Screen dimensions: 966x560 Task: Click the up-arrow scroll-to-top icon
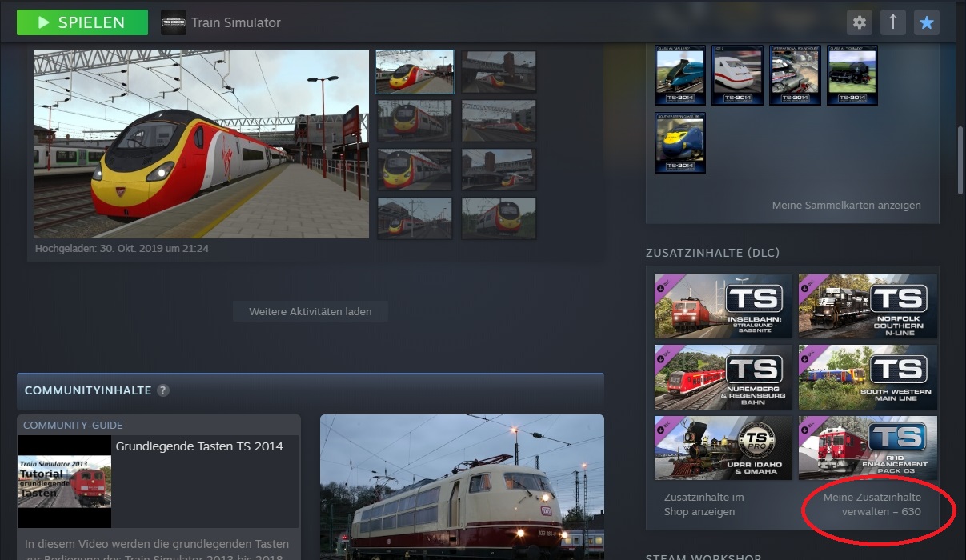(x=893, y=22)
